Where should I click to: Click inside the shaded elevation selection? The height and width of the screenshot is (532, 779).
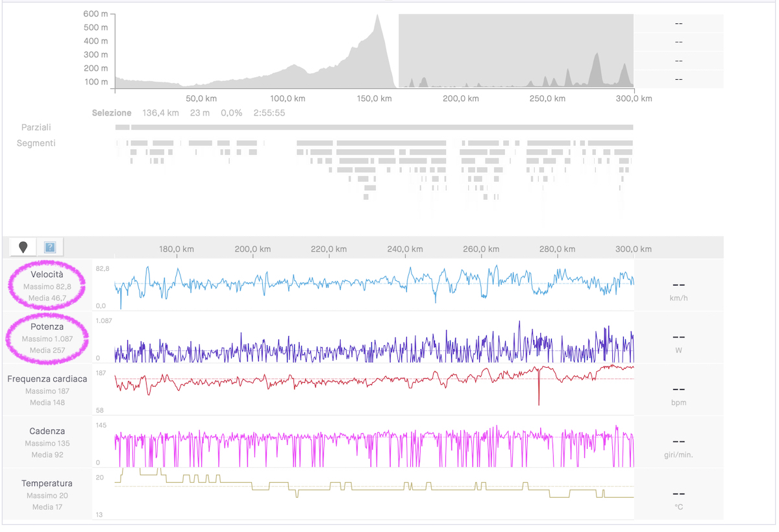click(515, 51)
